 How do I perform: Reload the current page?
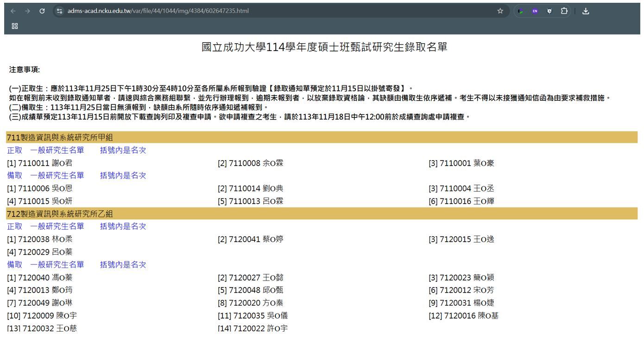point(42,11)
